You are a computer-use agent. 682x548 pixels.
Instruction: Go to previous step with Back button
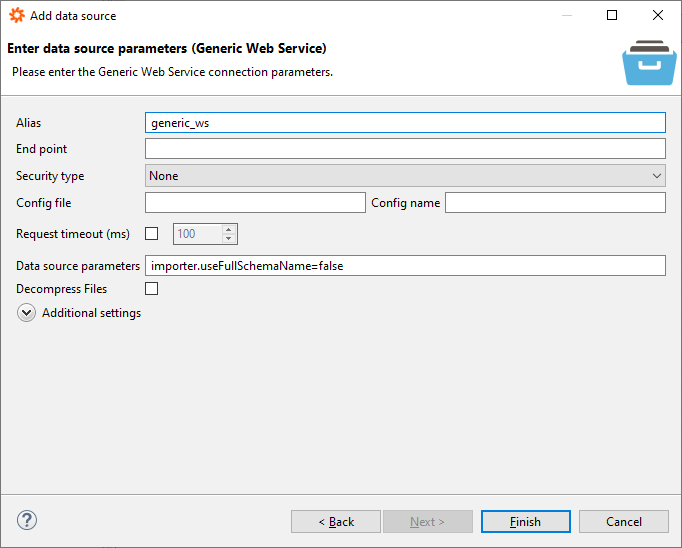pyautogui.click(x=336, y=522)
